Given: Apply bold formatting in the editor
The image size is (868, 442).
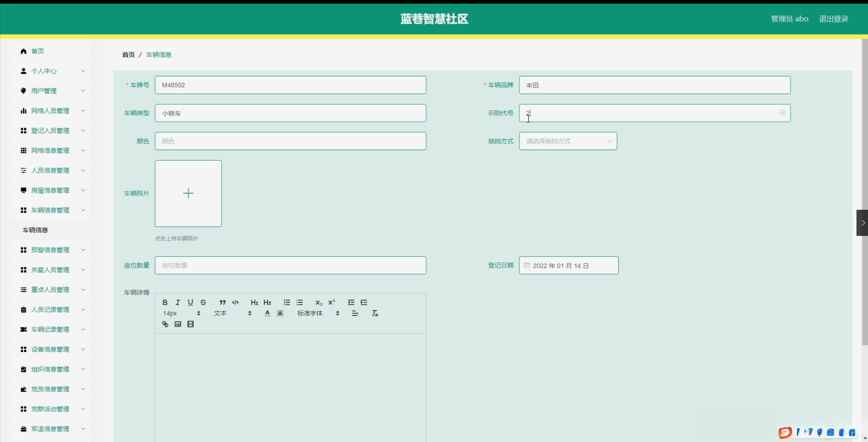Looking at the screenshot, I should click(x=165, y=302).
